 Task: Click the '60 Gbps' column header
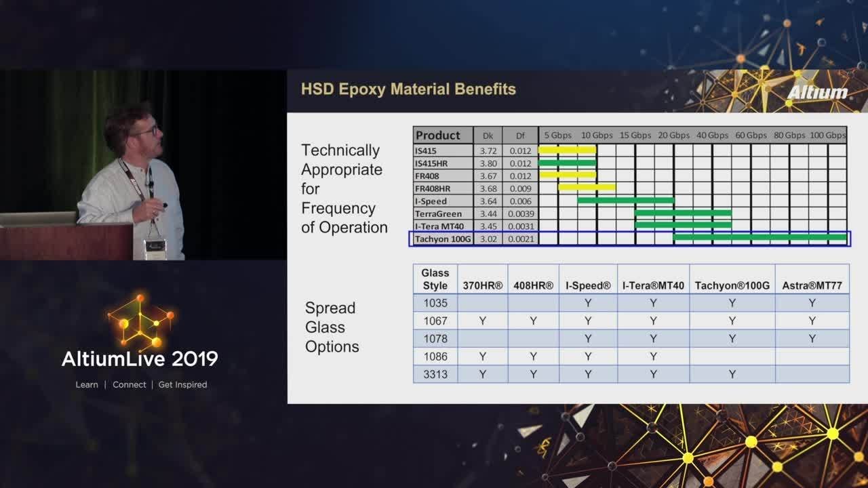pos(751,136)
